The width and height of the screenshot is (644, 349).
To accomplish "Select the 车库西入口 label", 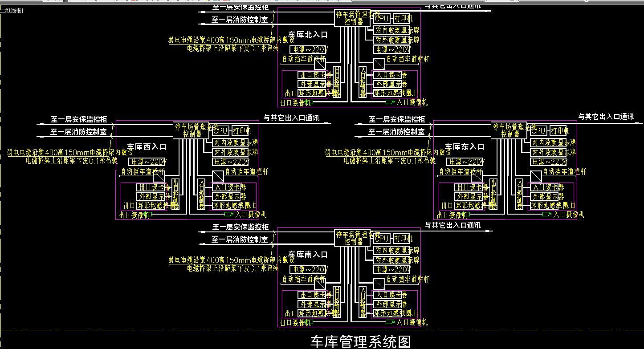I will (147, 146).
